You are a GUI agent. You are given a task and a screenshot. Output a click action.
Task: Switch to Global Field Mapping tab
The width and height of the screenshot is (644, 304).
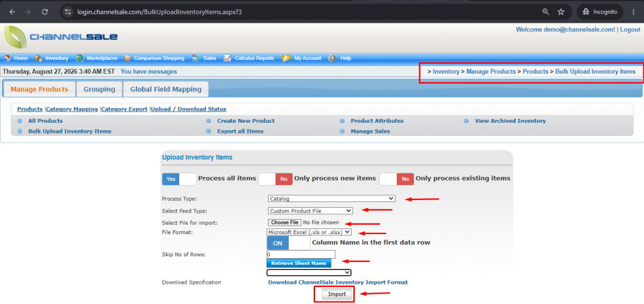pyautogui.click(x=166, y=89)
